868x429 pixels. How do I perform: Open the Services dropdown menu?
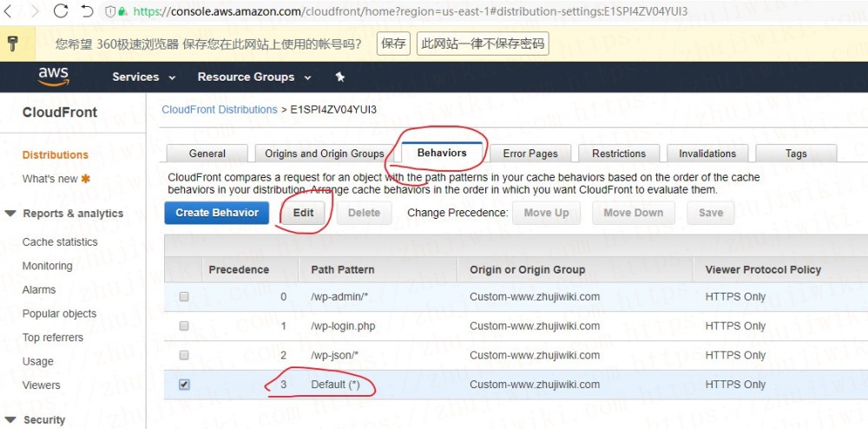[x=143, y=77]
